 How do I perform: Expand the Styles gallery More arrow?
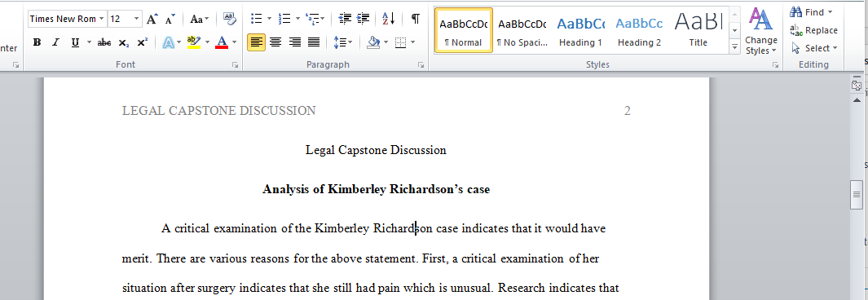[734, 47]
